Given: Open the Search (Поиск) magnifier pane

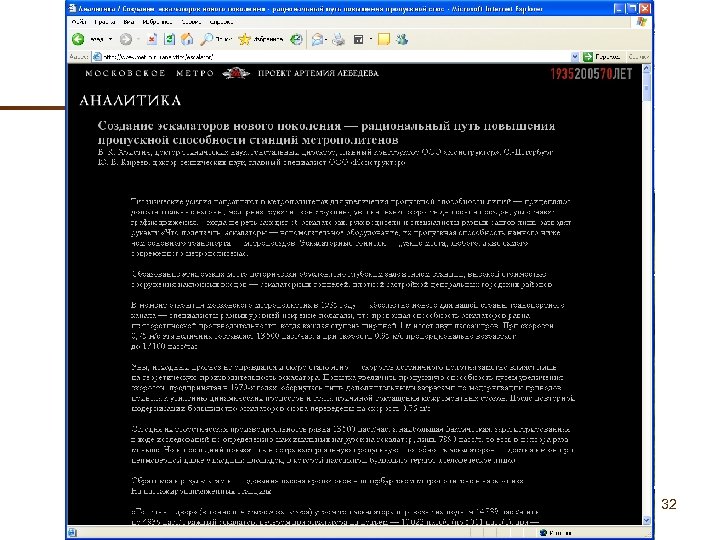Looking at the screenshot, I should (216, 39).
